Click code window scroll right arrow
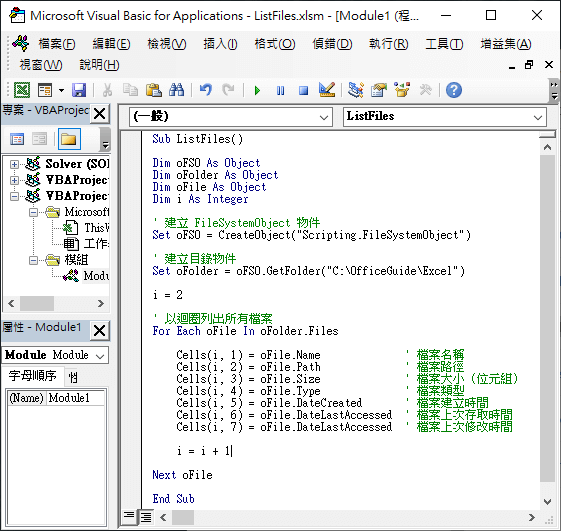 [x=531, y=517]
